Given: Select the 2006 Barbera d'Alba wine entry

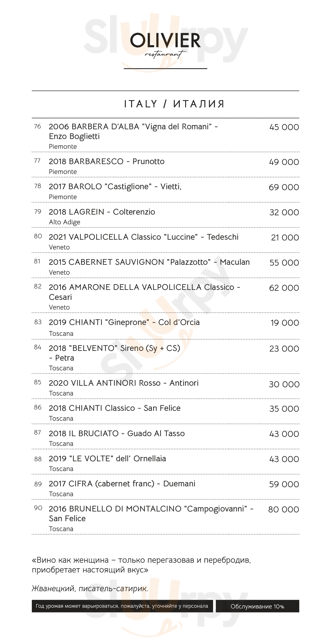Looking at the screenshot, I should 133,131.
